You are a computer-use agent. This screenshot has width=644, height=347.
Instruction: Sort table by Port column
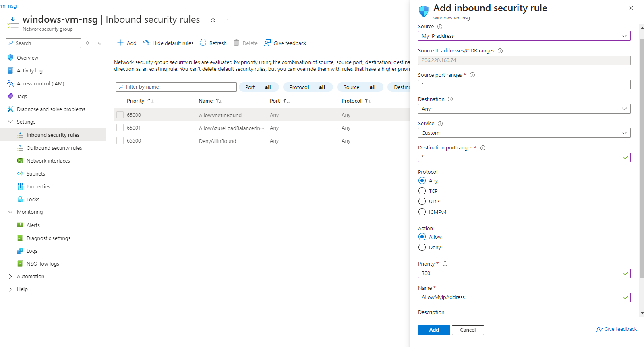[x=280, y=101]
